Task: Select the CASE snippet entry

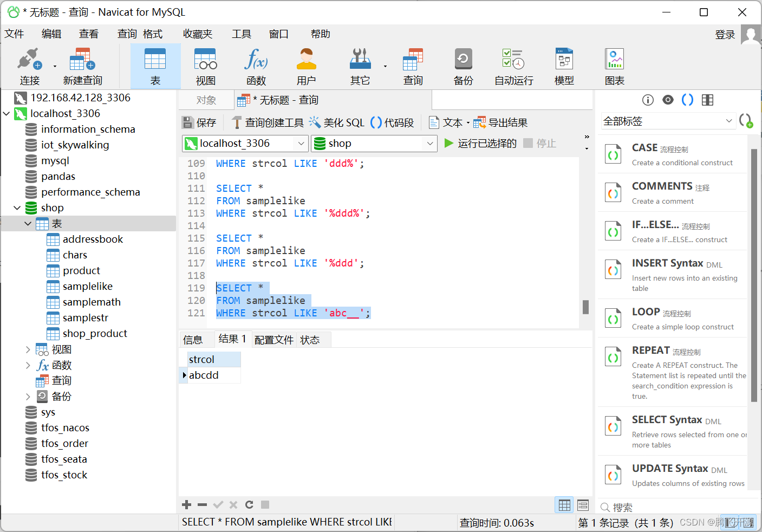Action: click(x=673, y=154)
